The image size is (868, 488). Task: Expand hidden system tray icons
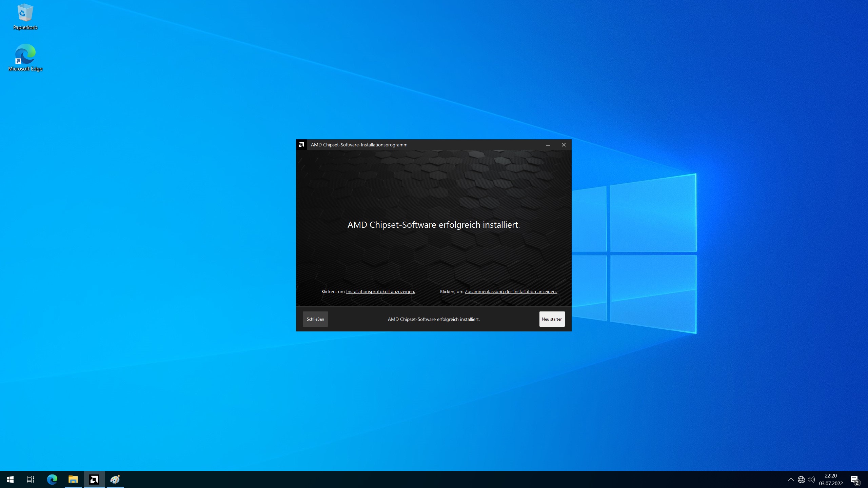[x=791, y=480]
